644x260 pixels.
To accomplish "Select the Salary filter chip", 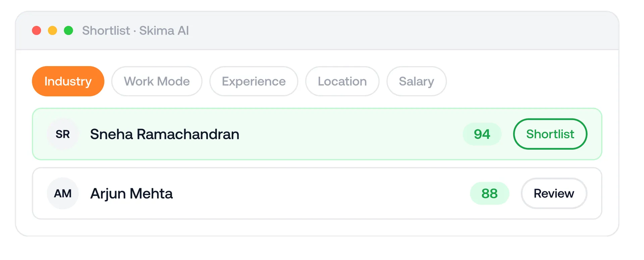I will point(416,81).
